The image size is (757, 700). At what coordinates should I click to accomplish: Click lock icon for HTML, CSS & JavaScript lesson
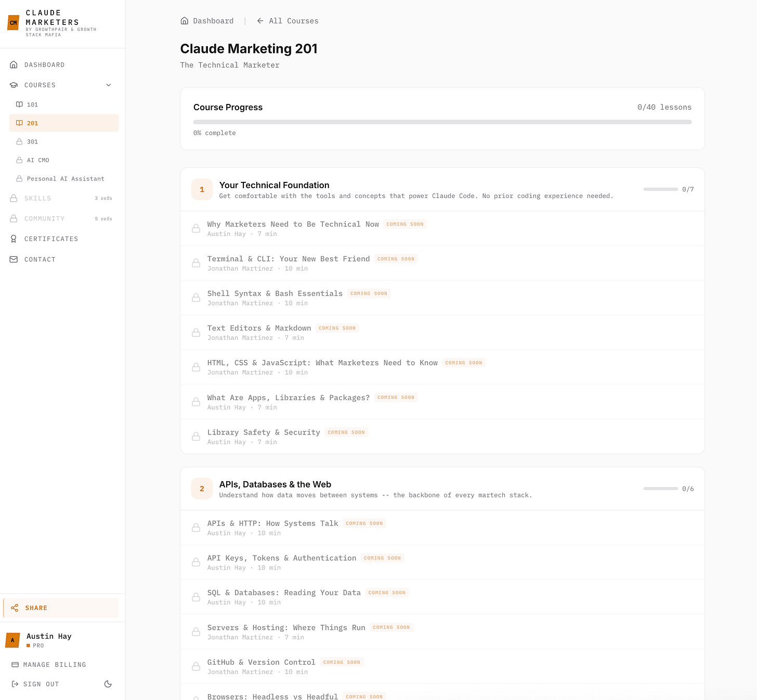(196, 367)
